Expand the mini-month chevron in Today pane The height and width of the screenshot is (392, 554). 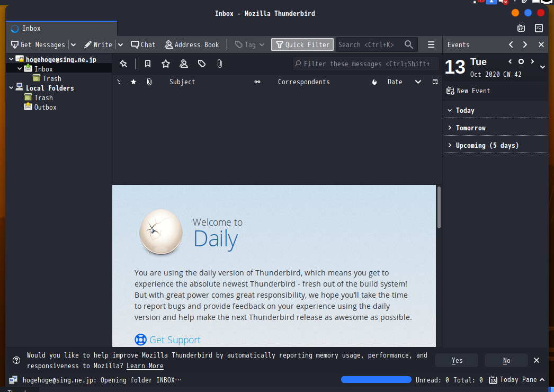tap(542, 67)
